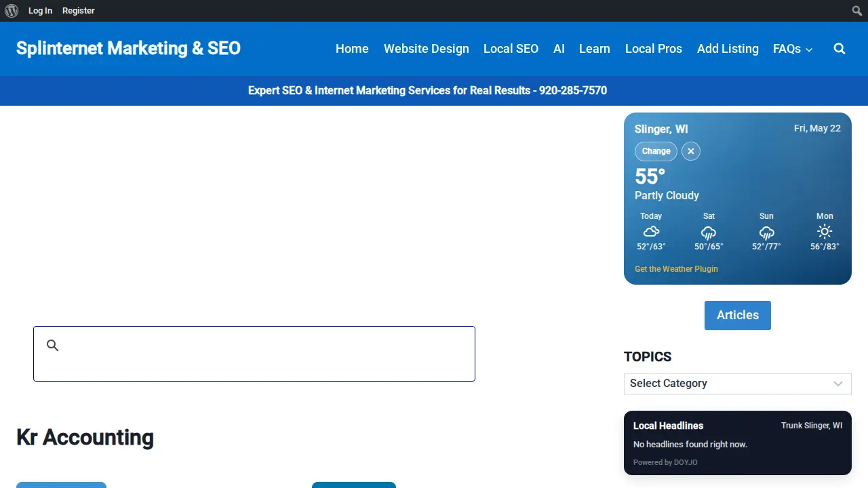The image size is (868, 488).
Task: Click the Register link
Action: click(79, 11)
